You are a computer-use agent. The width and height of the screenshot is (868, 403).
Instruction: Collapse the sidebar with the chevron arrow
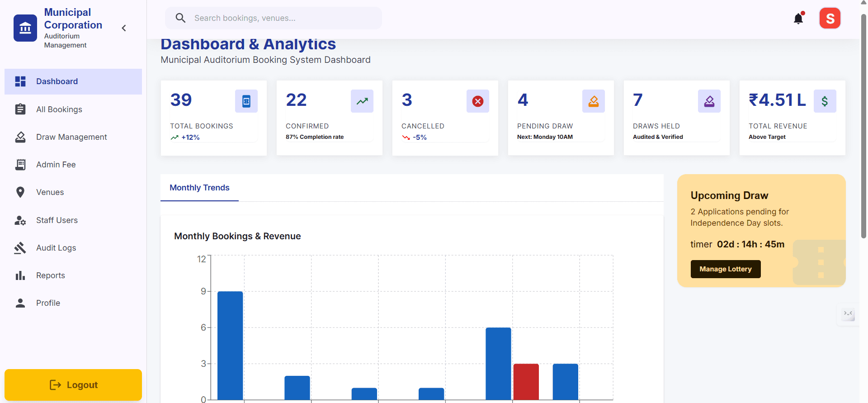pyautogui.click(x=124, y=28)
